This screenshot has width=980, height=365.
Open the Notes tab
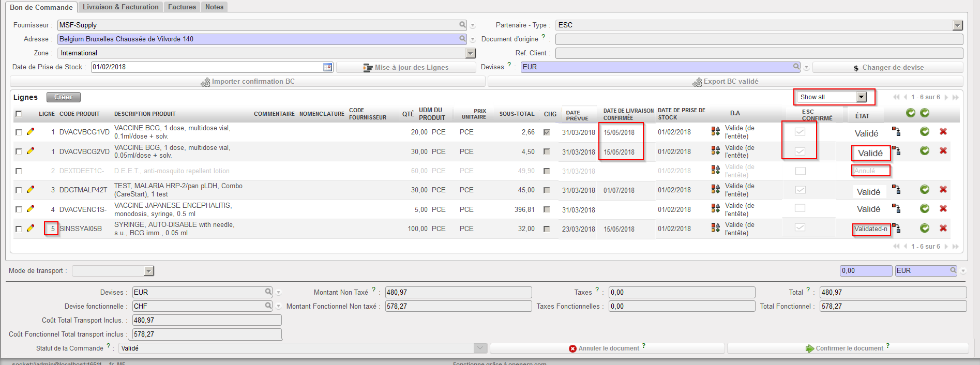(x=214, y=7)
